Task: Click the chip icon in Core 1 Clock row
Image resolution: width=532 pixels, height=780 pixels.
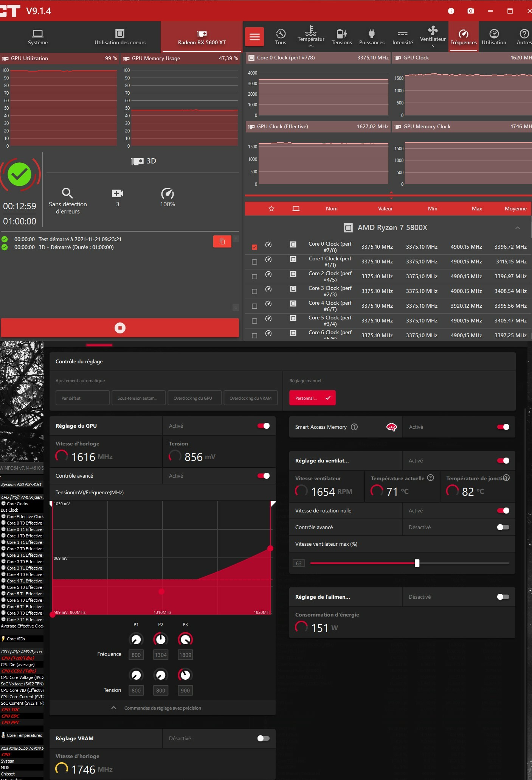Action: [x=293, y=259]
